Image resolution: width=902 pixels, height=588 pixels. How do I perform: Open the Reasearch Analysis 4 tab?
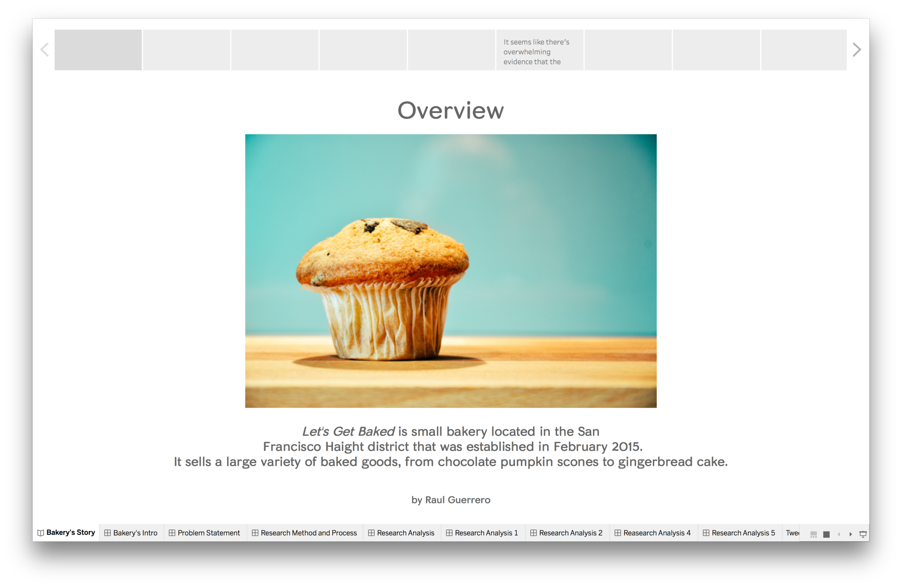click(x=653, y=533)
